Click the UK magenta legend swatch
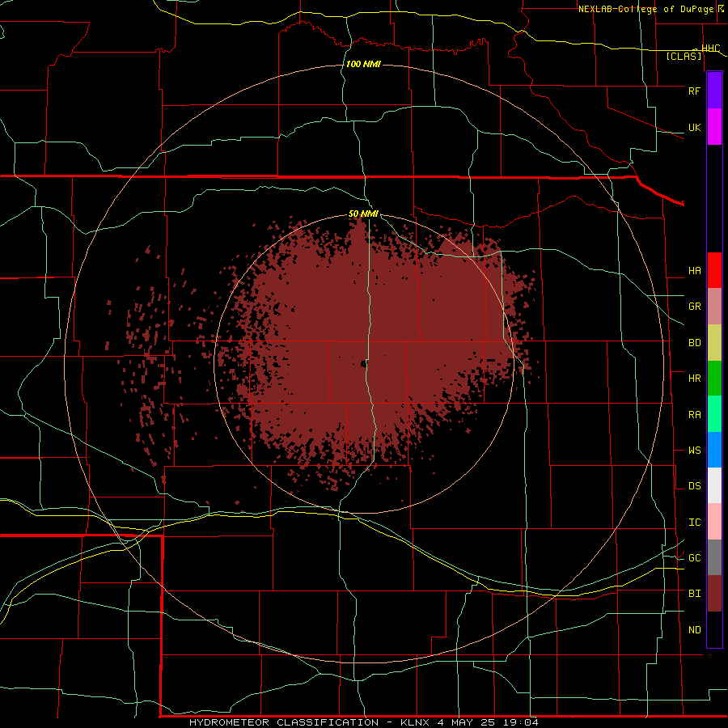Image resolution: width=728 pixels, height=728 pixels. click(x=714, y=127)
